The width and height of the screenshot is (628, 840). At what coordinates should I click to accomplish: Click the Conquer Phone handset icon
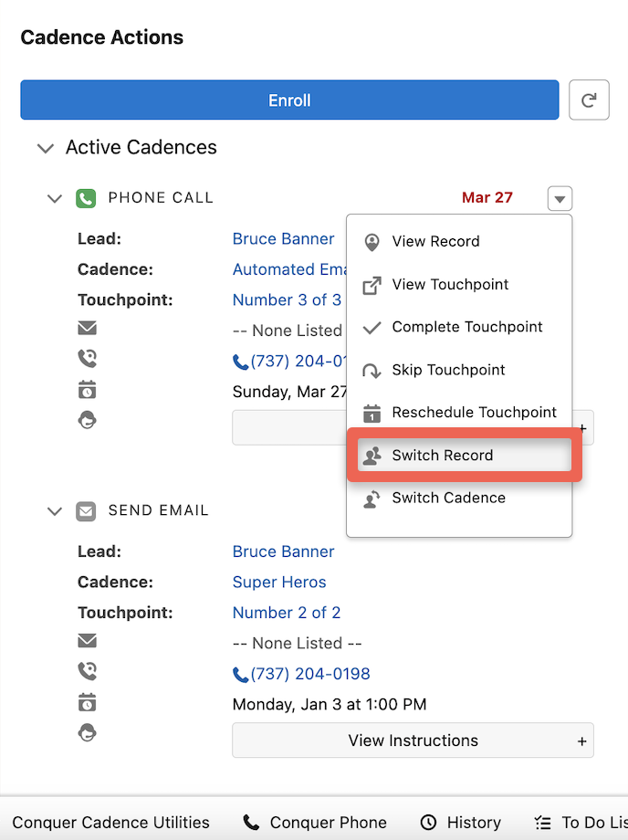pos(251,823)
